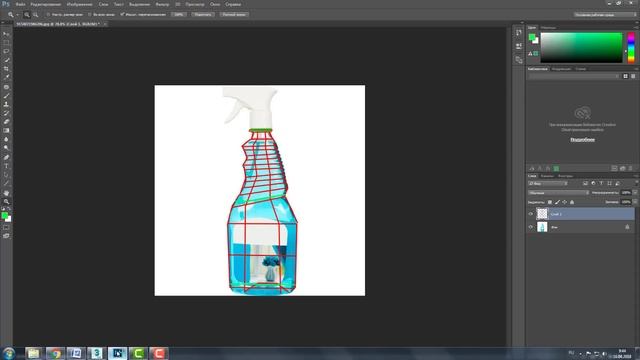Toggle lock all padlock icon

572,202
